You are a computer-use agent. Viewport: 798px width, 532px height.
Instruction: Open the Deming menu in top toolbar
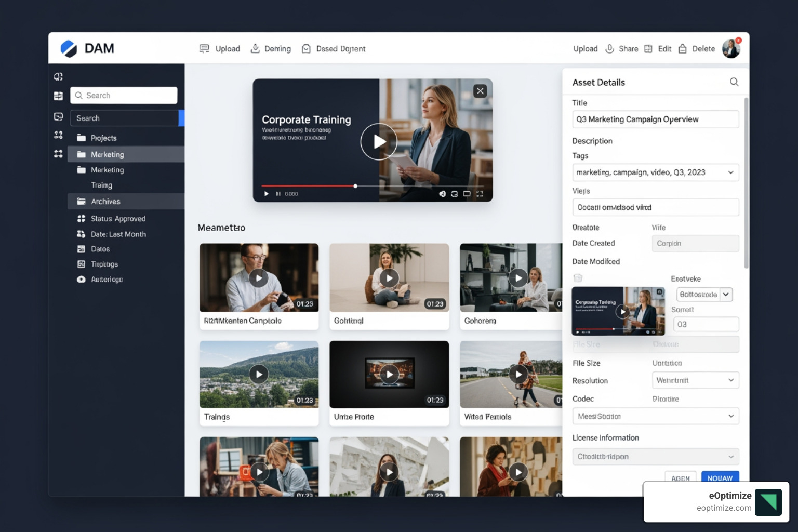271,48
